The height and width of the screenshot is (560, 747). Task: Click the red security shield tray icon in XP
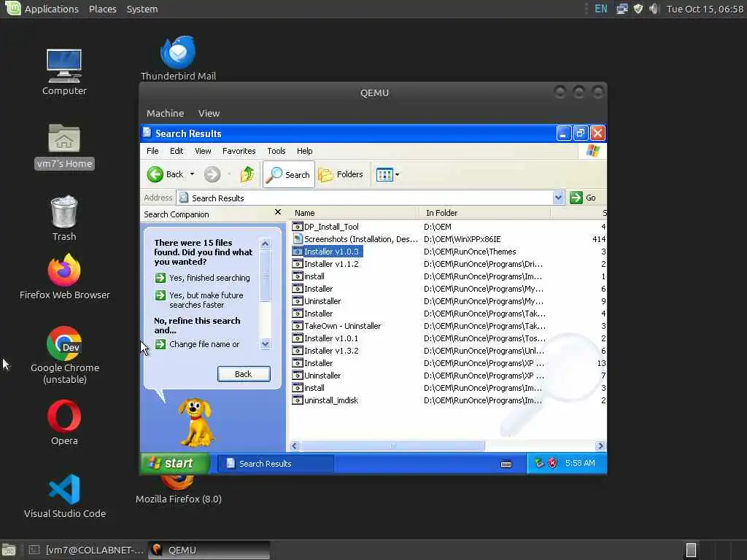pos(552,463)
